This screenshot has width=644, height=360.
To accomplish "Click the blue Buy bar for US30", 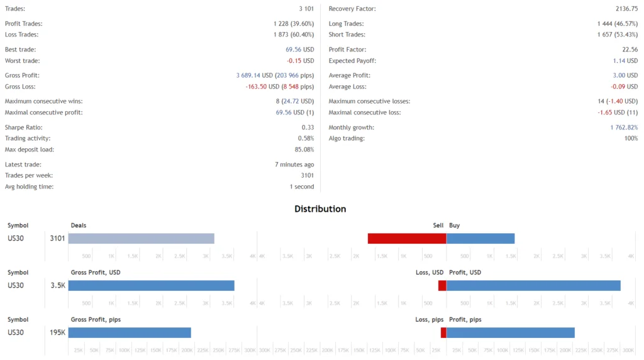I will [x=480, y=239].
